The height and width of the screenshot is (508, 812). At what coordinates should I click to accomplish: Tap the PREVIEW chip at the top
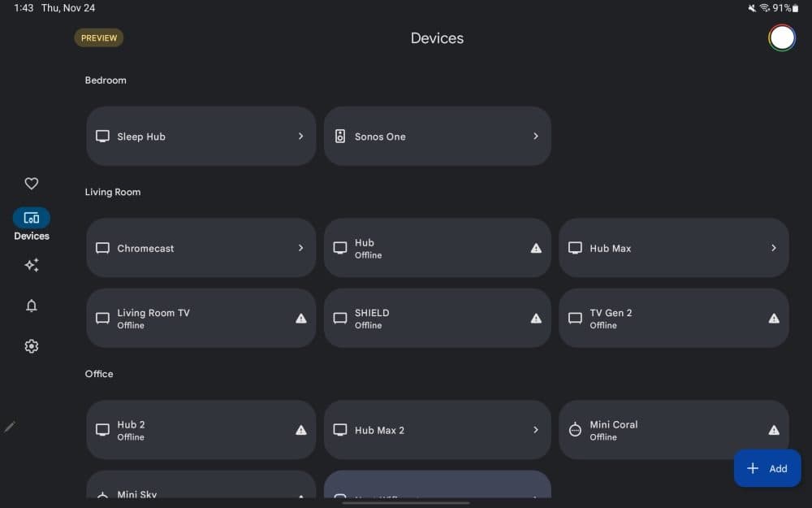click(98, 37)
